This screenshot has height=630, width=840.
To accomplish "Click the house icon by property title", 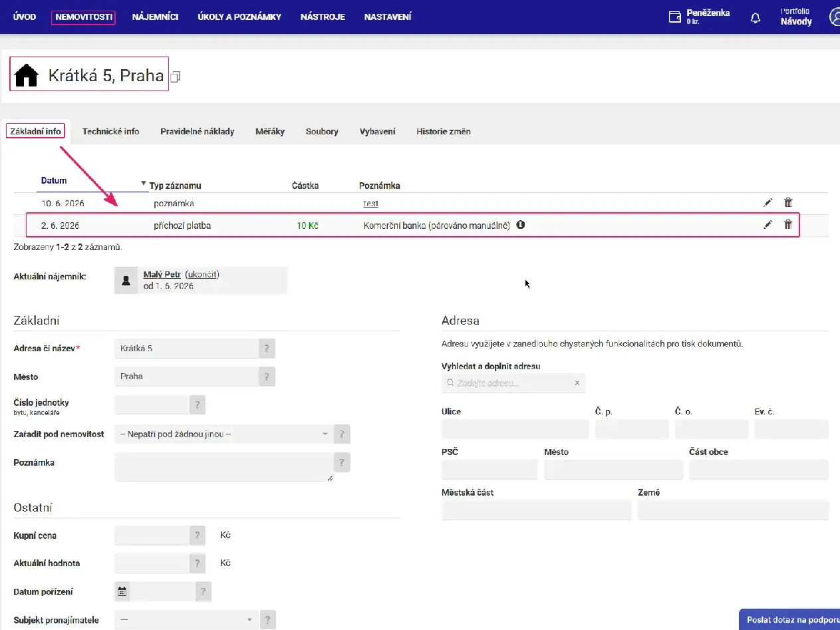I will pyautogui.click(x=27, y=75).
